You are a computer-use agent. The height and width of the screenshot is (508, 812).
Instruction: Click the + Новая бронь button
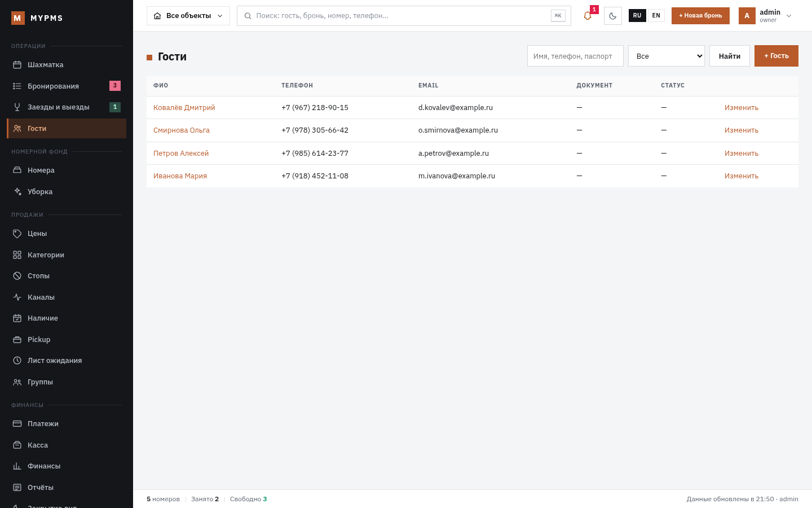700,16
